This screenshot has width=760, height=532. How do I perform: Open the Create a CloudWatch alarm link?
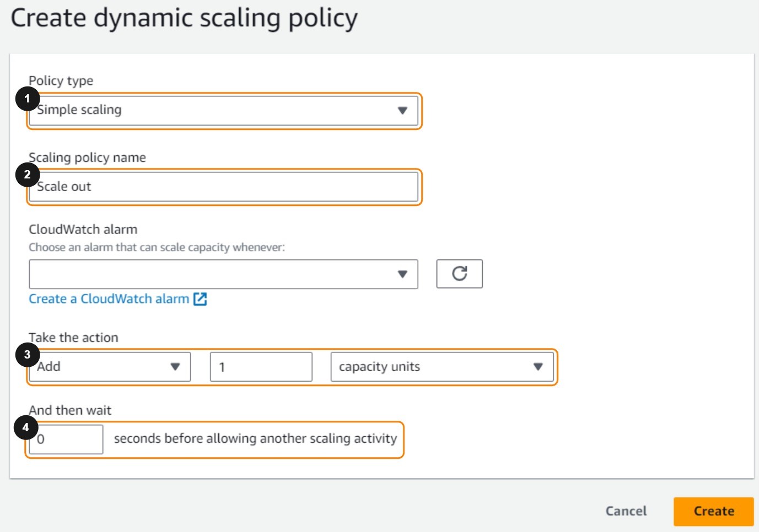pyautogui.click(x=109, y=299)
